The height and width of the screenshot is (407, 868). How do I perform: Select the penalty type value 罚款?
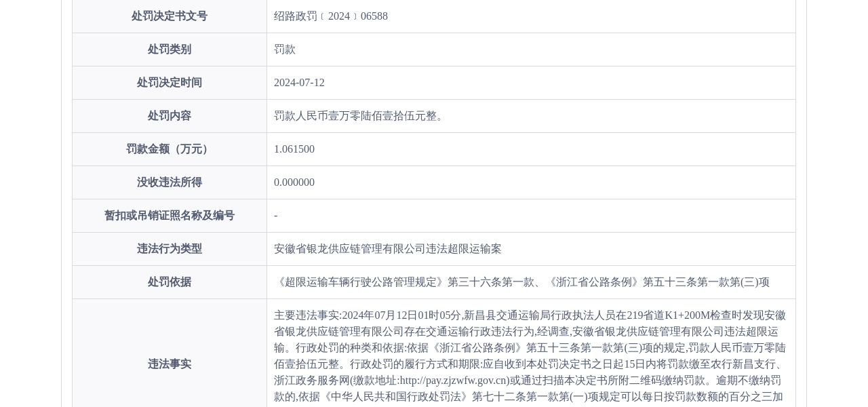(x=285, y=50)
